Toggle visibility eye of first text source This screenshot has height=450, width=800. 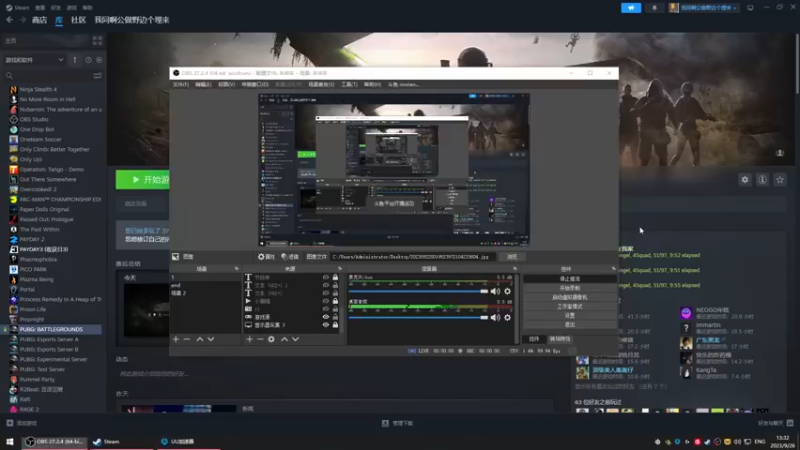[x=326, y=278]
